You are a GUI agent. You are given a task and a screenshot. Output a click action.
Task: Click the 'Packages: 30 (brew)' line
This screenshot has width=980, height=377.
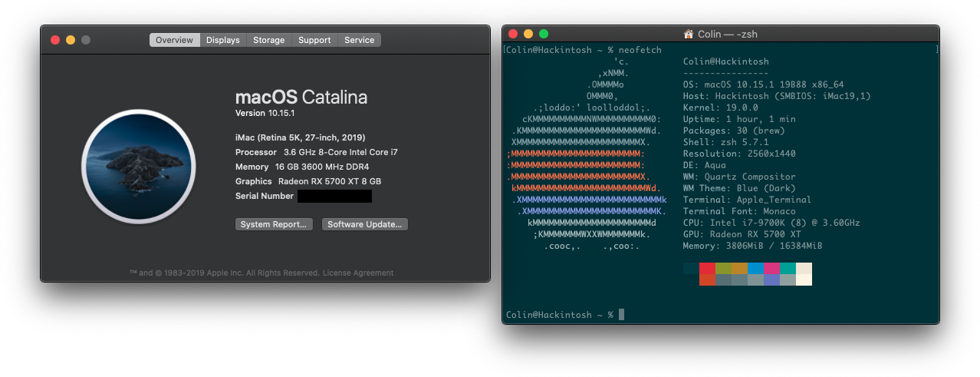point(734,131)
